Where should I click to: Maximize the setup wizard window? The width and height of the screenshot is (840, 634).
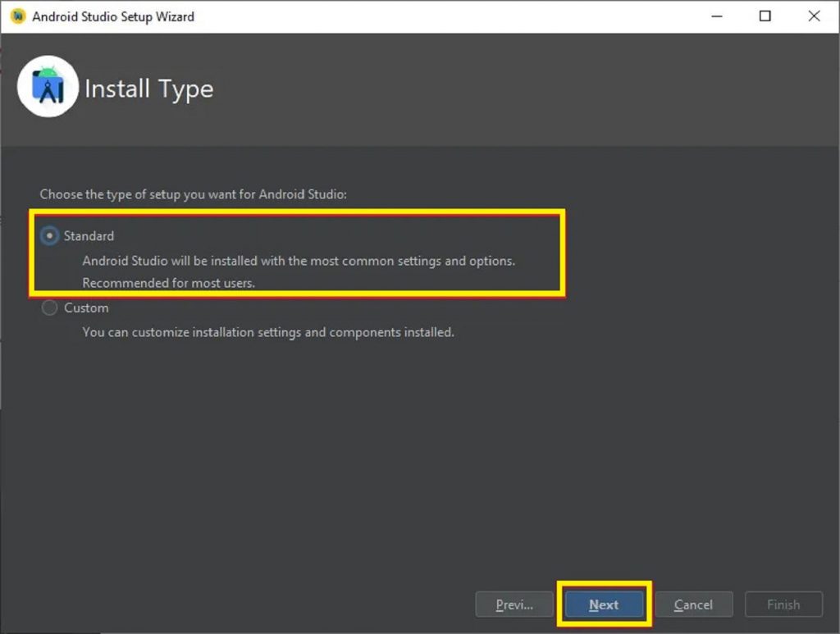point(765,16)
